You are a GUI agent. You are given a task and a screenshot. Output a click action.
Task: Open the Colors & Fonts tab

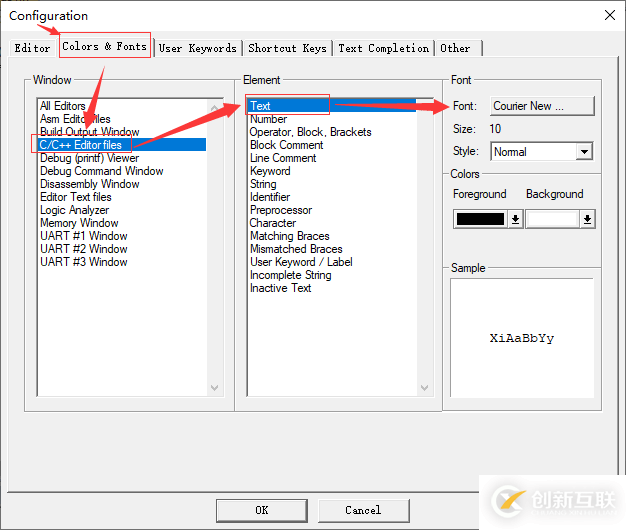click(105, 46)
